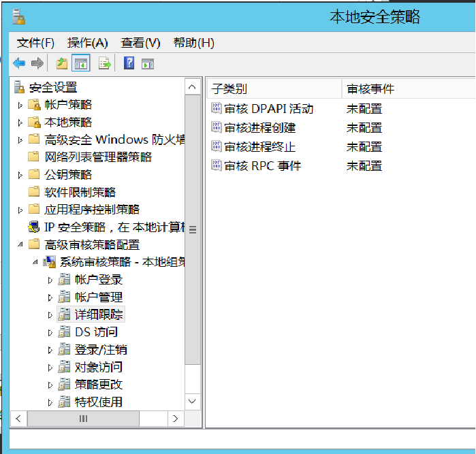Sort by the 子类别 column header
This screenshot has width=476, height=454.
click(x=274, y=88)
